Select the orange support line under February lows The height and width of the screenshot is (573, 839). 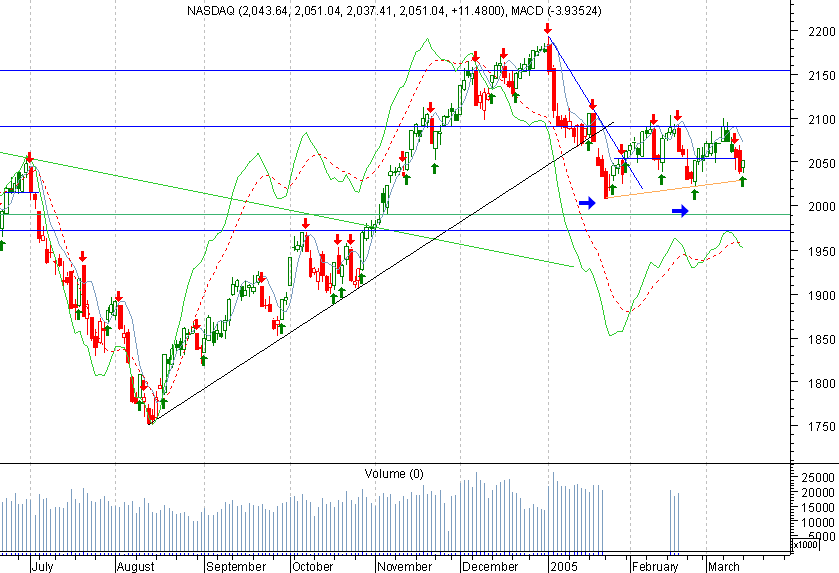(x=674, y=189)
